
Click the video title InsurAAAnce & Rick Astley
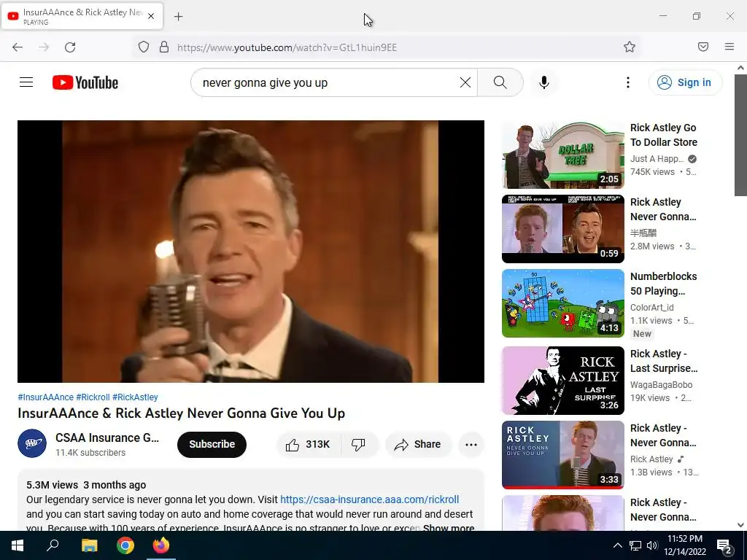pos(181,413)
